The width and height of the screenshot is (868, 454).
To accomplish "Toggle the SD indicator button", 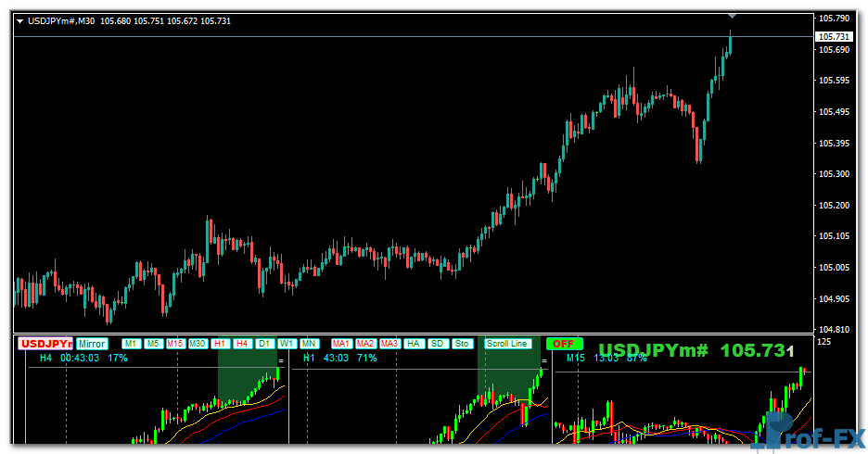I will (438, 344).
